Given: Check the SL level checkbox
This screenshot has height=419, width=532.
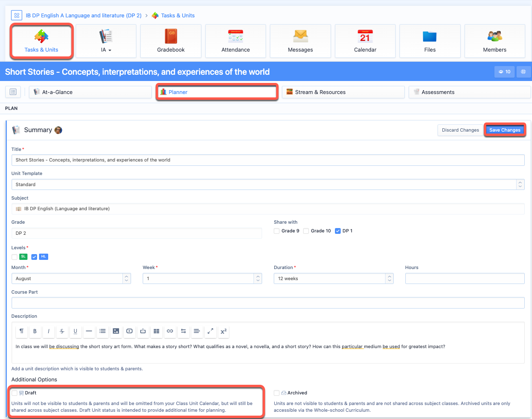Looking at the screenshot, I should coord(14,257).
